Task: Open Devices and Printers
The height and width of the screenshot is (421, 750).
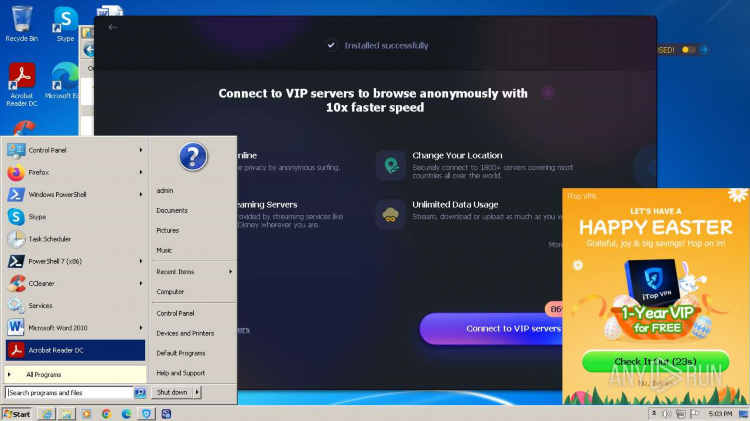Action: click(185, 333)
